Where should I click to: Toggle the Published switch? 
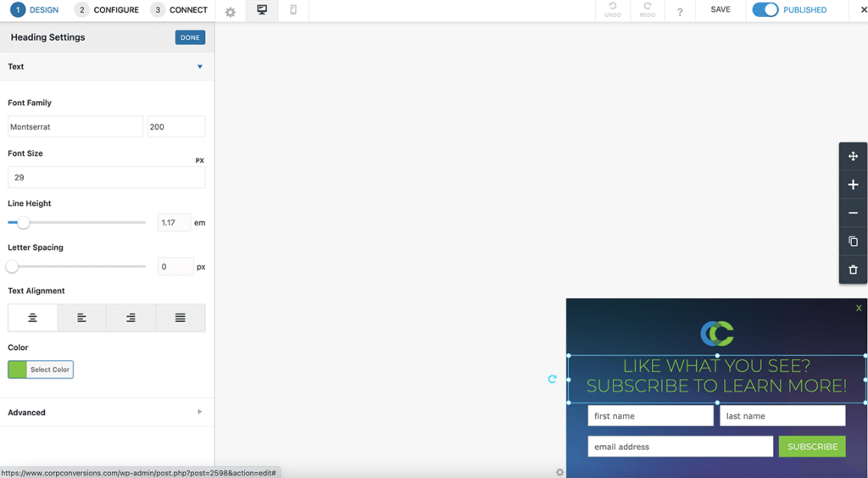(765, 10)
